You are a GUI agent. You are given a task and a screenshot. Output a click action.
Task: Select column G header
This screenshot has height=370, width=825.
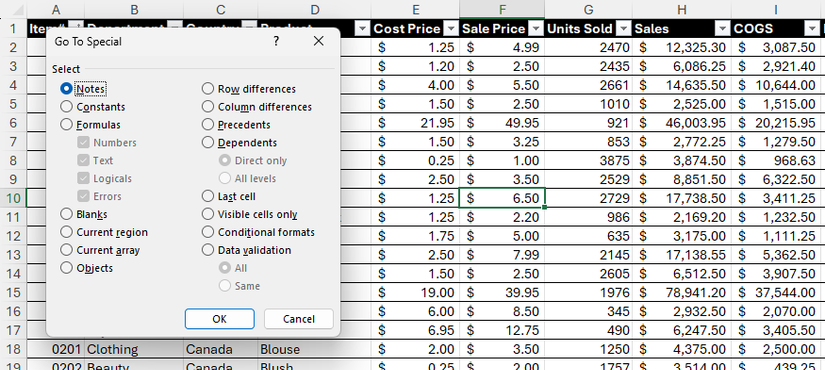click(x=588, y=9)
